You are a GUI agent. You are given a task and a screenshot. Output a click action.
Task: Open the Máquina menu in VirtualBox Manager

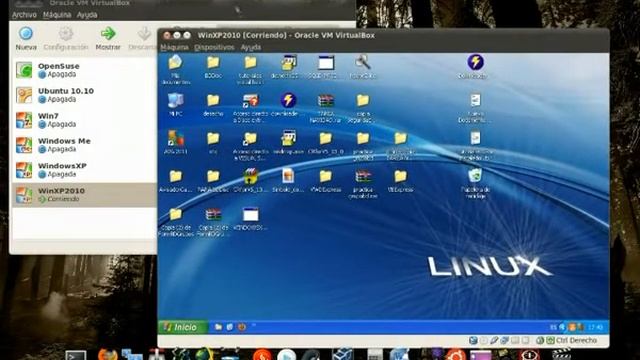tap(57, 15)
